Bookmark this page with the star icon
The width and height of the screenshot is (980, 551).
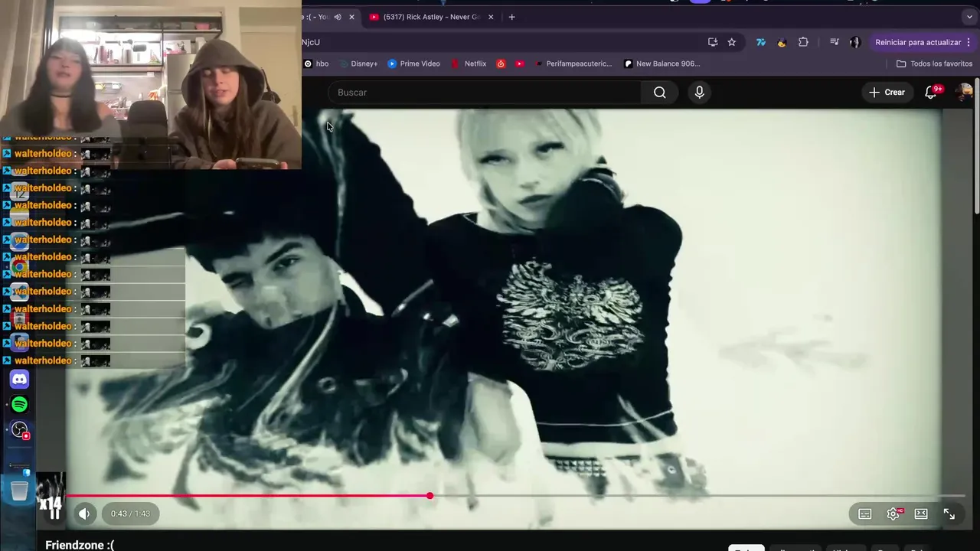[732, 42]
